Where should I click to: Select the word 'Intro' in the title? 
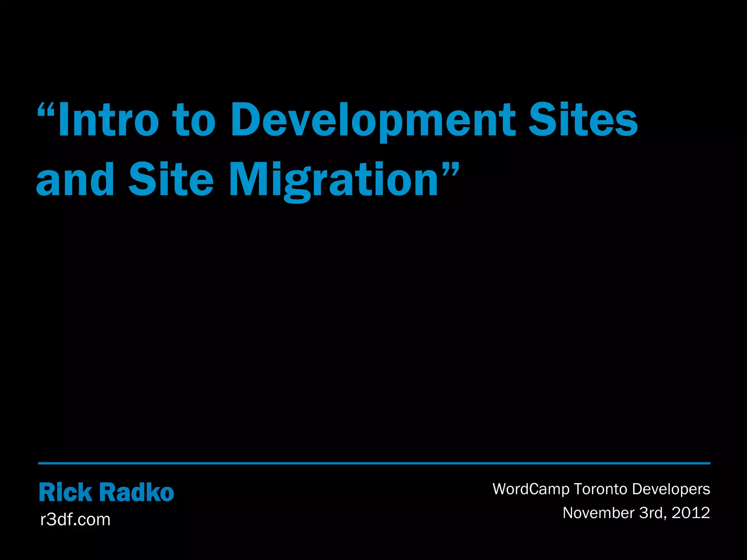click(108, 119)
